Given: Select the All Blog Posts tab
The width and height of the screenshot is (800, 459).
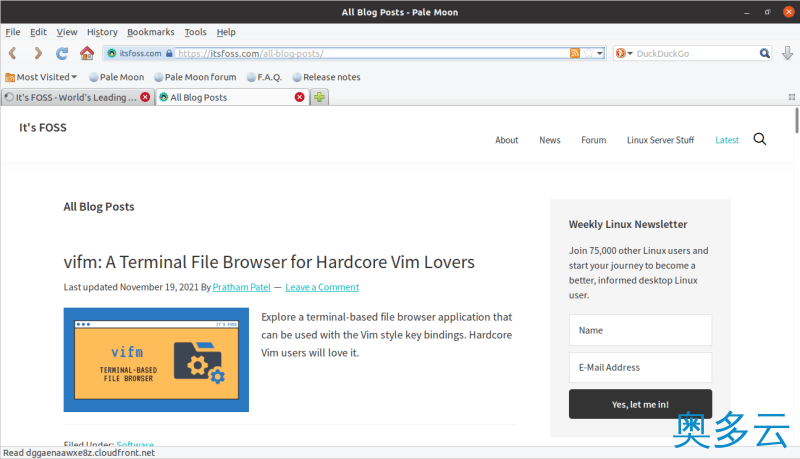Looking at the screenshot, I should (227, 97).
